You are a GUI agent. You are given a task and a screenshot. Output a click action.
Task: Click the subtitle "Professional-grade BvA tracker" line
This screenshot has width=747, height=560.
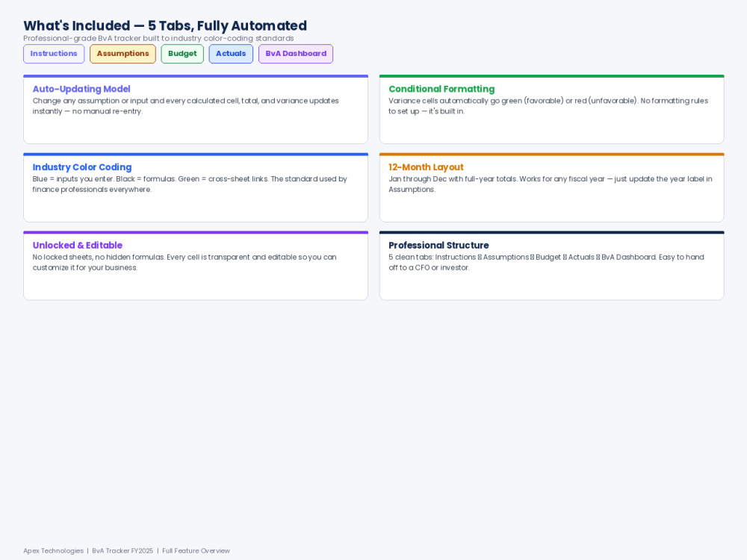[x=158, y=39]
